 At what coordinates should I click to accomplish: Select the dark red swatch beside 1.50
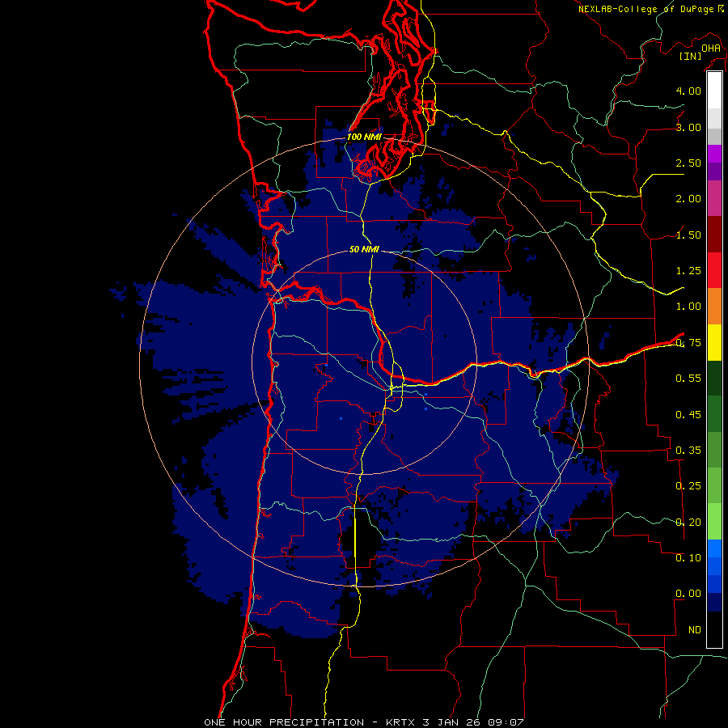[714, 235]
